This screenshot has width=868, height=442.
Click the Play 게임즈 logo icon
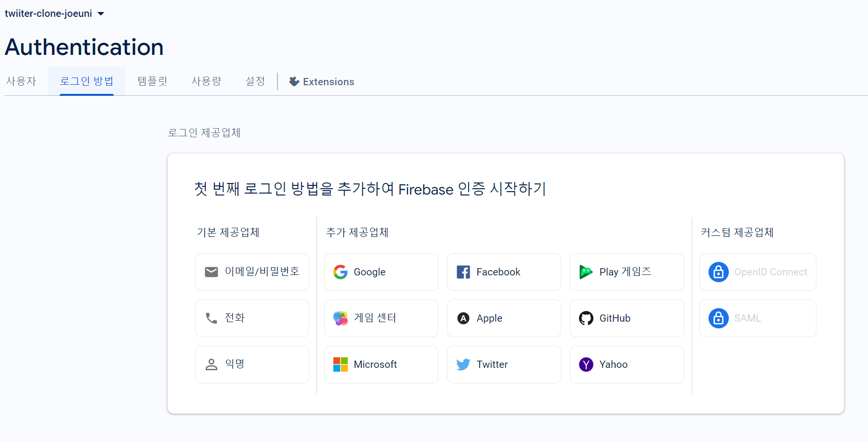click(x=586, y=272)
